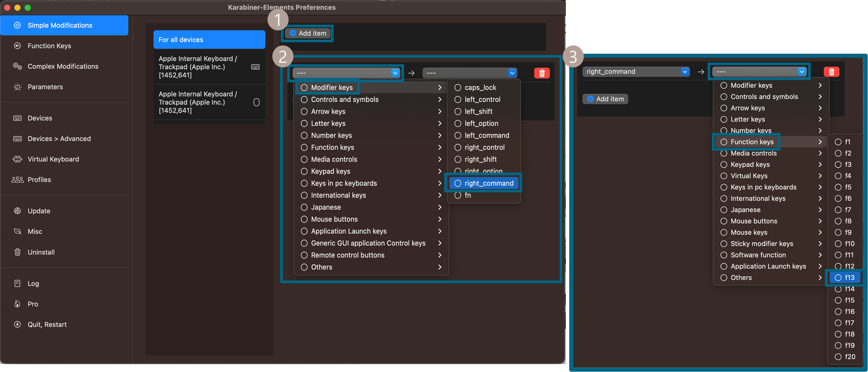The image size is (868, 372).
Task: Open Media controls in left menu
Action: (371, 159)
